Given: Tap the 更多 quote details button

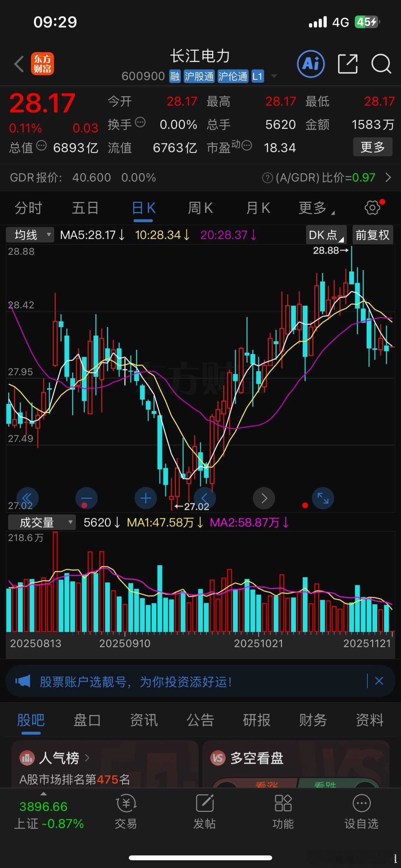Looking at the screenshot, I should point(373,147).
